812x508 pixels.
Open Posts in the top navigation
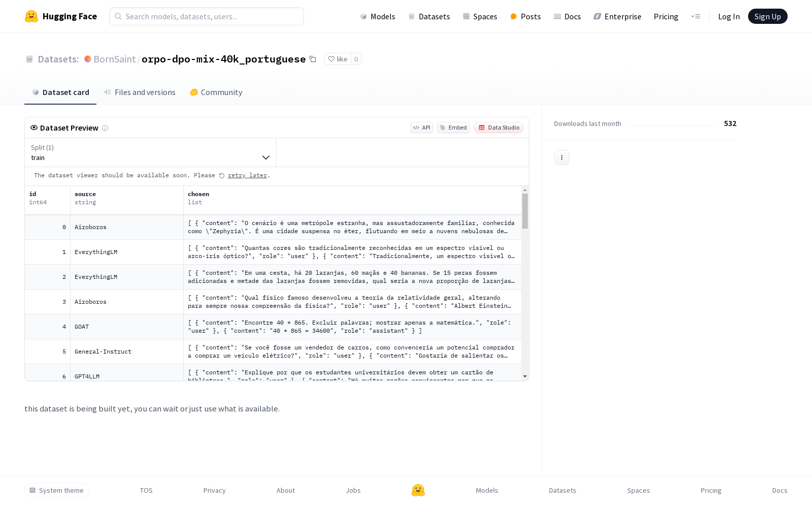point(525,16)
